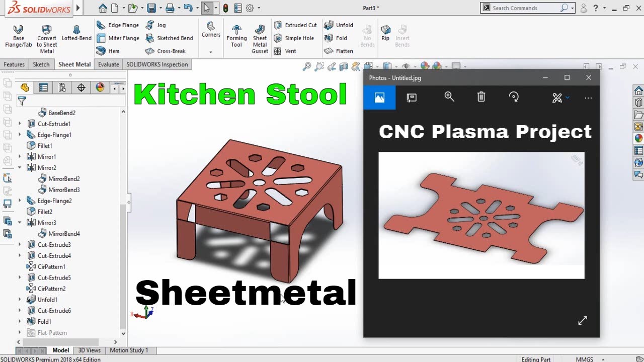
Task: Click the Sheet Metal Gusset tool
Action: pyautogui.click(x=260, y=38)
